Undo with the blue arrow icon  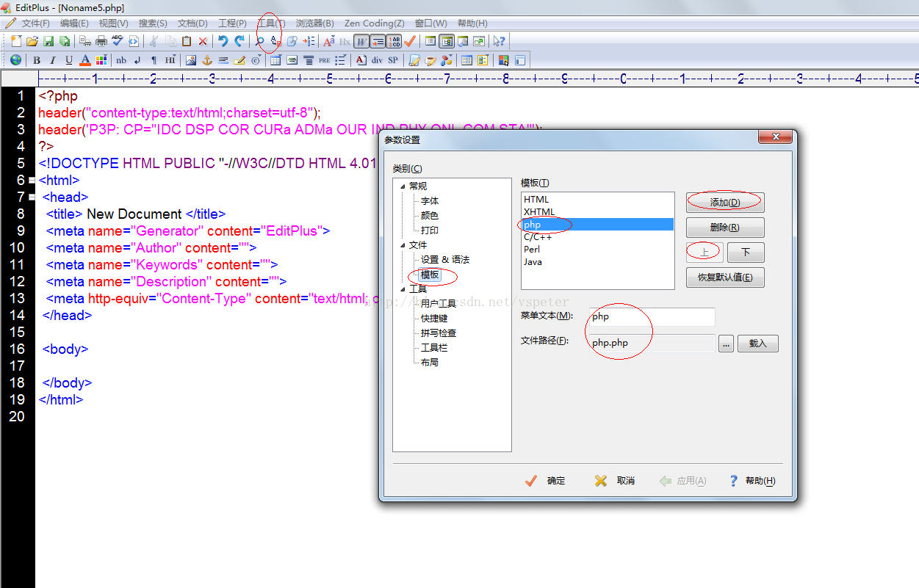pyautogui.click(x=223, y=41)
